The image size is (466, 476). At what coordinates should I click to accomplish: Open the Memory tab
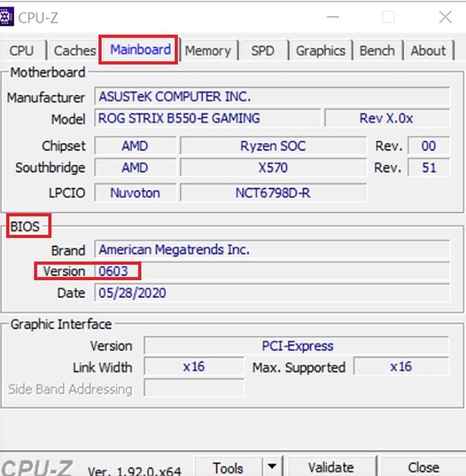click(208, 50)
